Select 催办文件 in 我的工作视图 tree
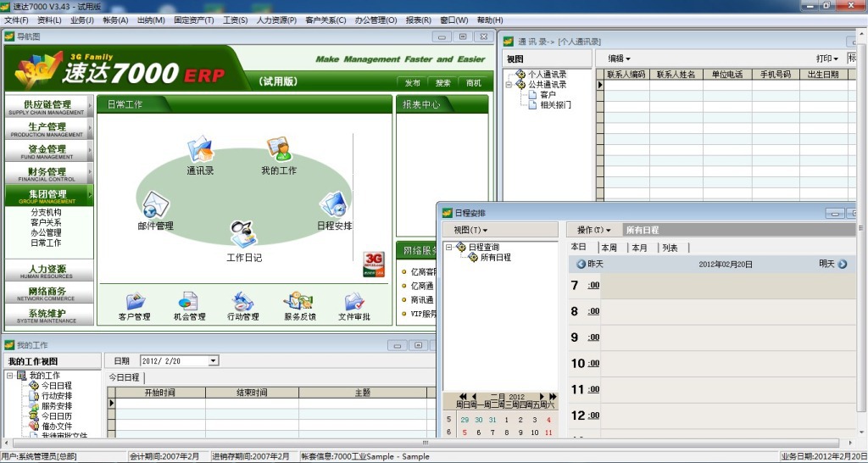Screen dimensions: 868x463 [57, 427]
